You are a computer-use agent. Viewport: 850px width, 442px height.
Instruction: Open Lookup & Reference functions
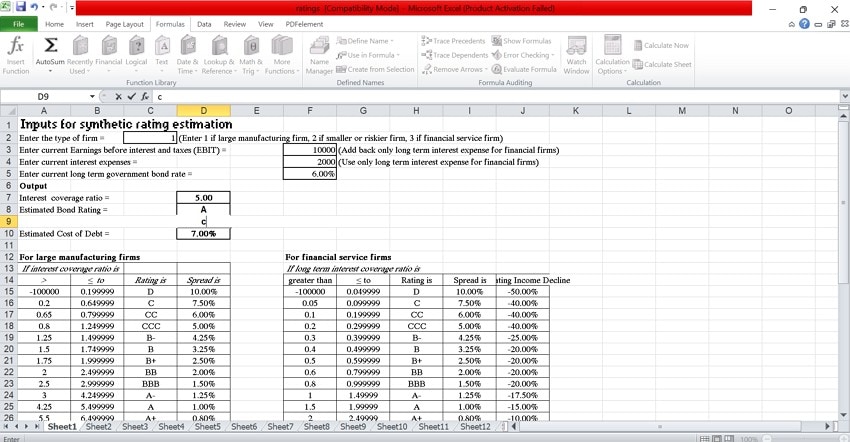(x=219, y=55)
